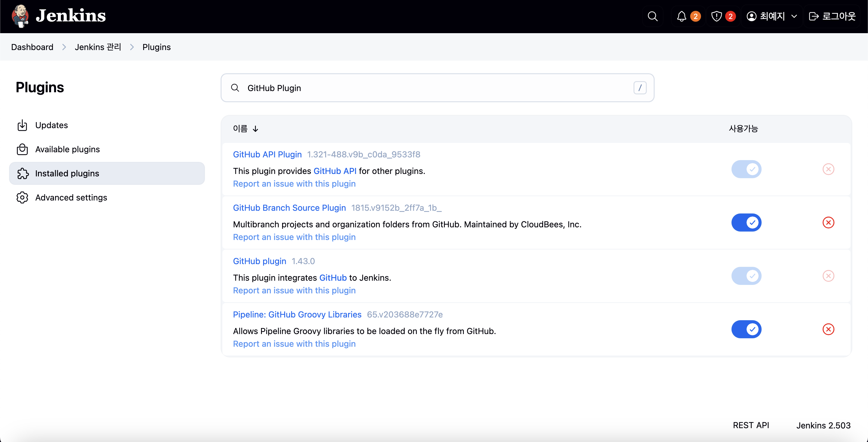Select Installed plugins sidebar tab
868x442 pixels.
[107, 173]
